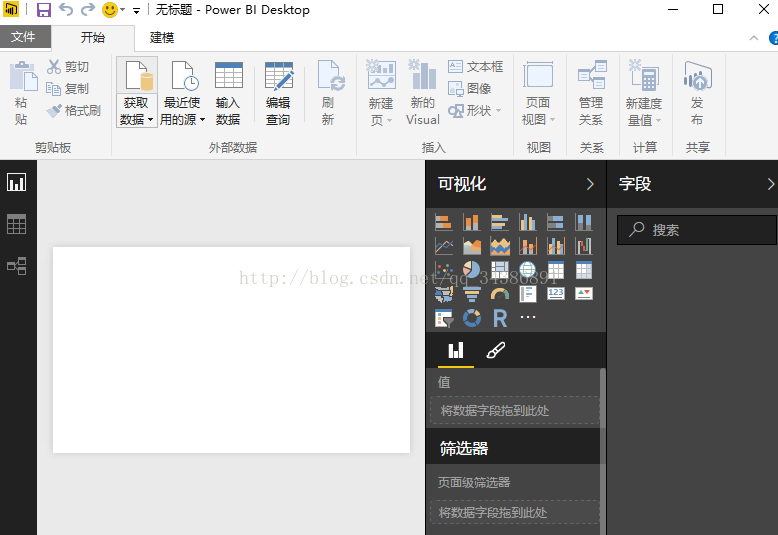Select the stacked column chart visual
Viewport: 778px width, 535px height.
pos(471,222)
